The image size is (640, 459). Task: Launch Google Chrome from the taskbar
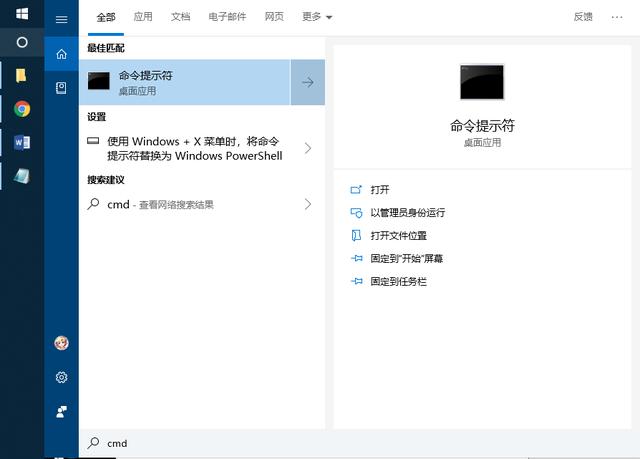tap(22, 109)
